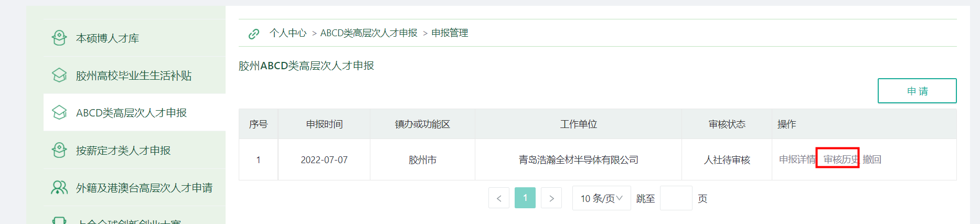980x224 pixels.
Task: View 审核历史 for the application
Action: click(x=840, y=159)
